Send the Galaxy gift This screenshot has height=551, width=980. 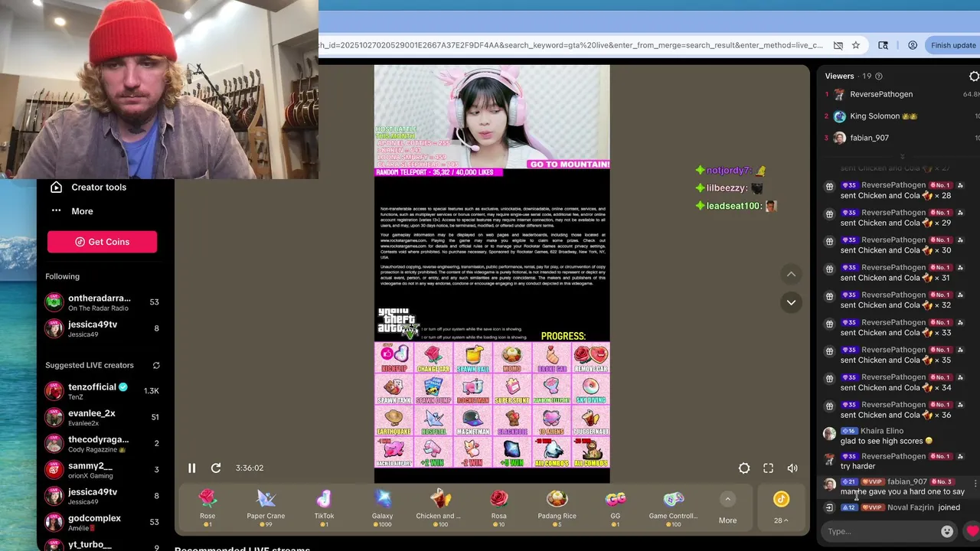coord(382,507)
